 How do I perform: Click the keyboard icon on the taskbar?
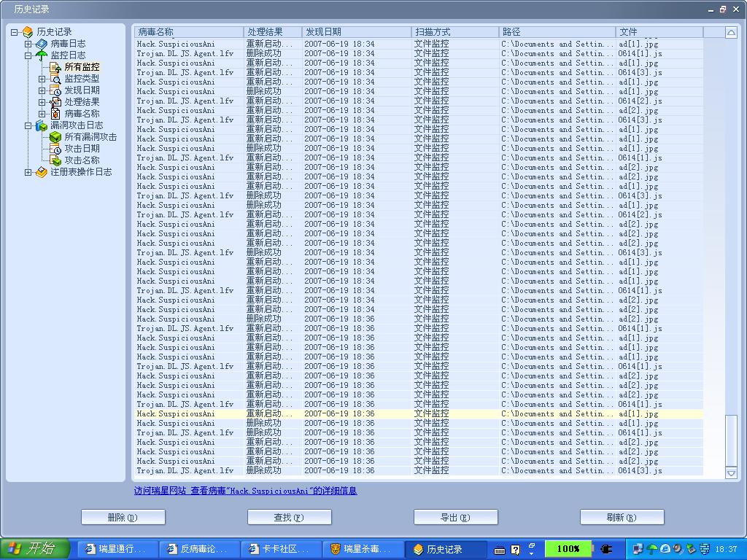500,551
